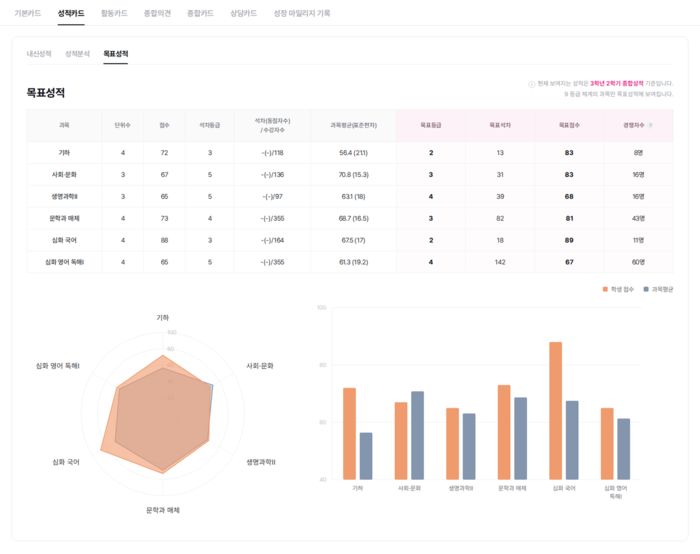Click target rank 13 in the 기하 row
The width and height of the screenshot is (700, 554).
(500, 153)
